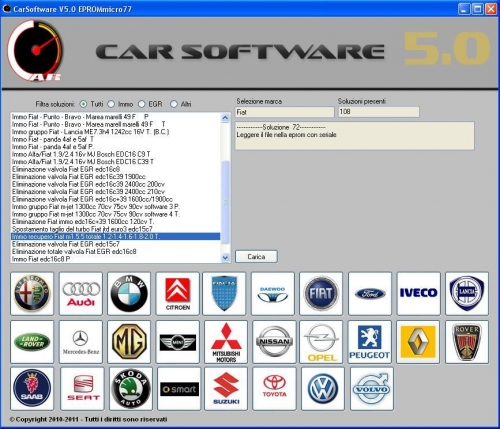Select the Land Rover logo

click(x=32, y=342)
